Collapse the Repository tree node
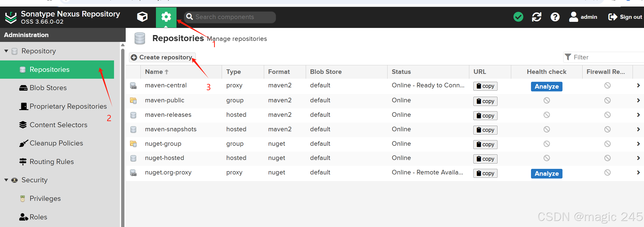 6,51
